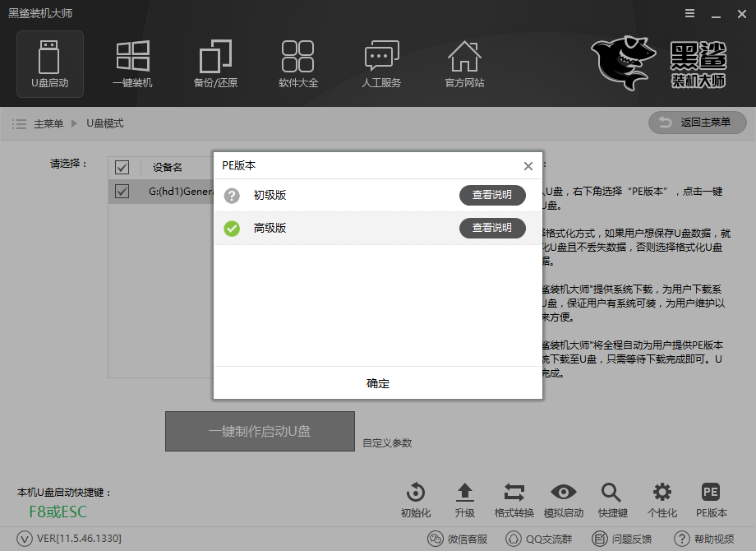Image resolution: width=756 pixels, height=551 pixels.
Task: Click the 初始化 icon at bottom toolbar
Action: point(415,494)
